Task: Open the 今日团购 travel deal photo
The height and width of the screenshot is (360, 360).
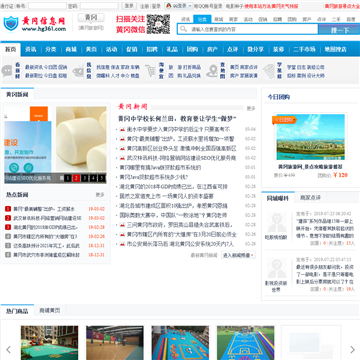Action: tap(310, 137)
